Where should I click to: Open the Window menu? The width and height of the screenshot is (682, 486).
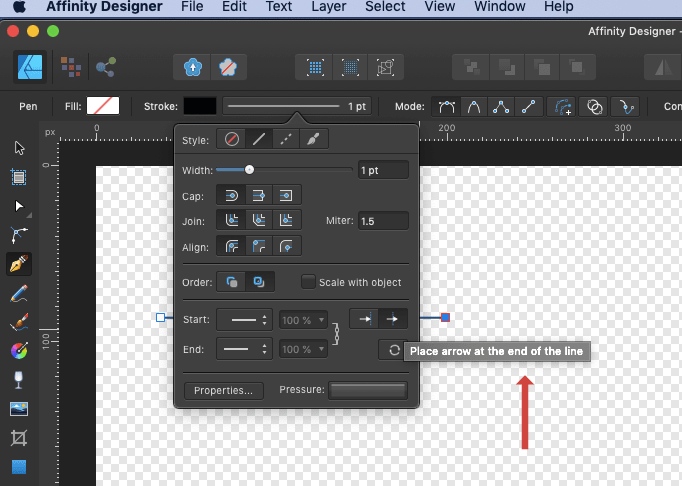500,7
